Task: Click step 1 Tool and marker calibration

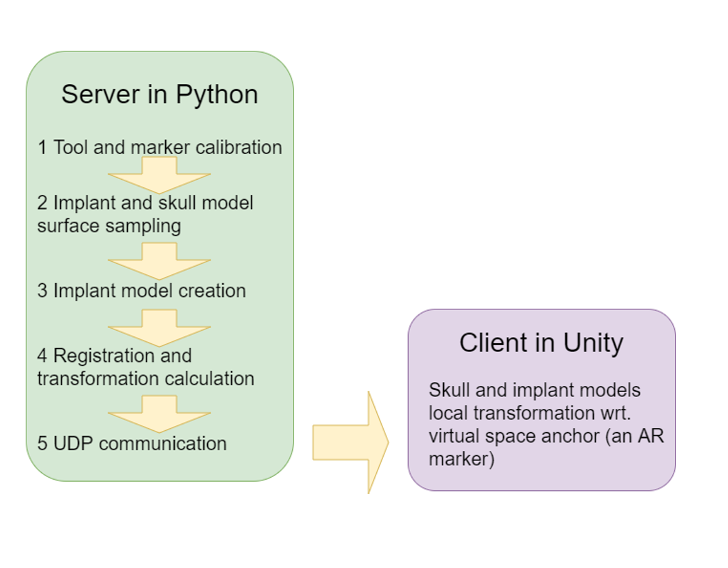Action: [160, 147]
